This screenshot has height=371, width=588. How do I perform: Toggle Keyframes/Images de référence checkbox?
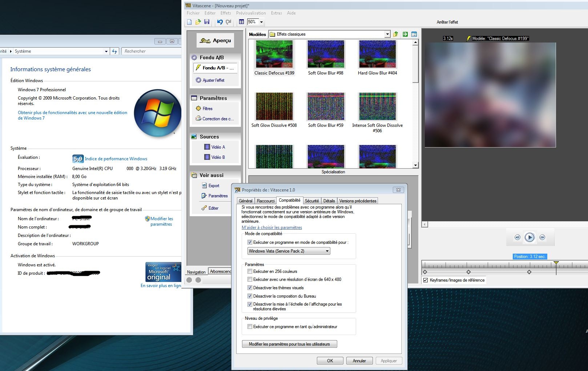[x=426, y=280]
